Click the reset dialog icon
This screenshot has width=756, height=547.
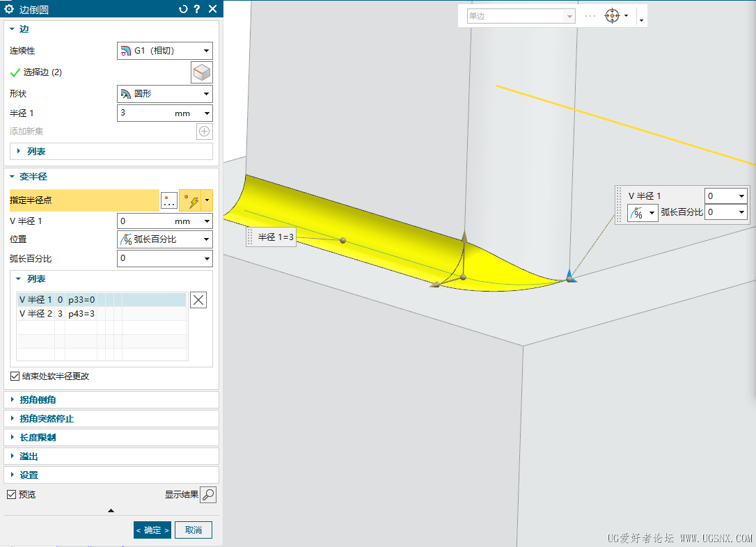tap(182, 9)
